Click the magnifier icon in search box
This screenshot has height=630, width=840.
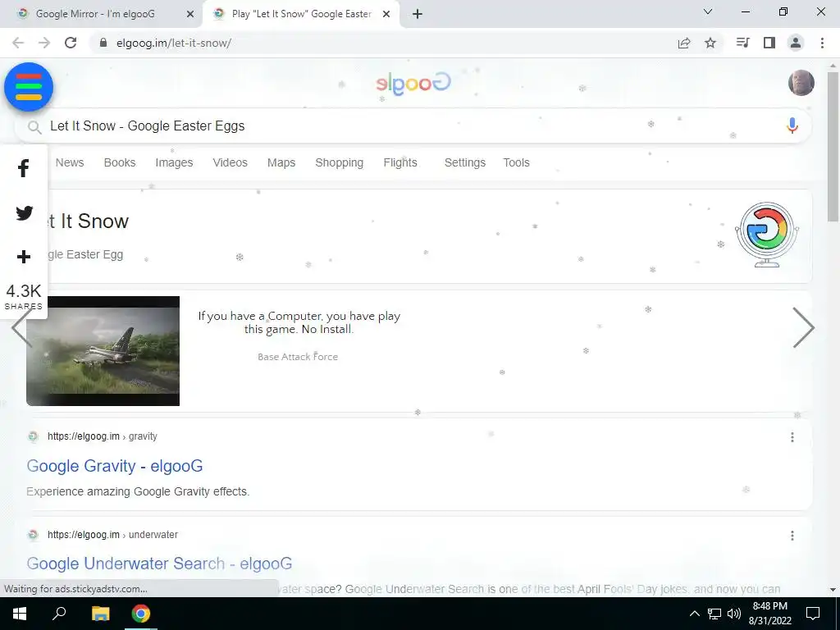[34, 127]
